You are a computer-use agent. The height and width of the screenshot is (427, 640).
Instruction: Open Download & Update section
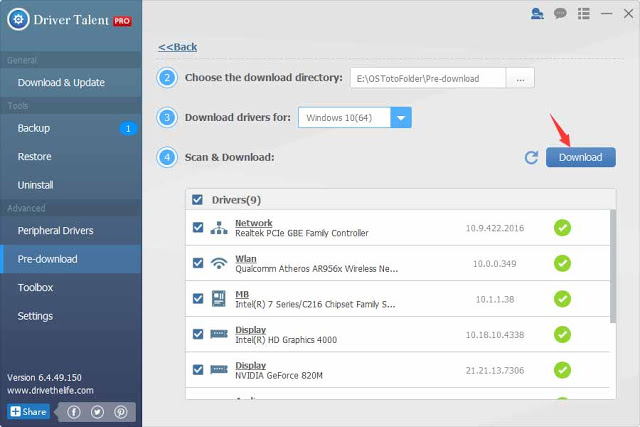coord(71,82)
